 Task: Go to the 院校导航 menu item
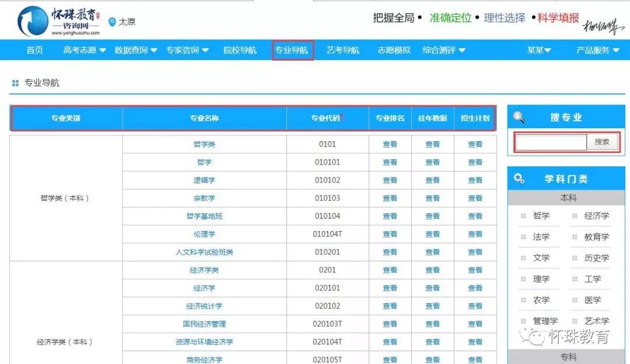click(x=240, y=50)
